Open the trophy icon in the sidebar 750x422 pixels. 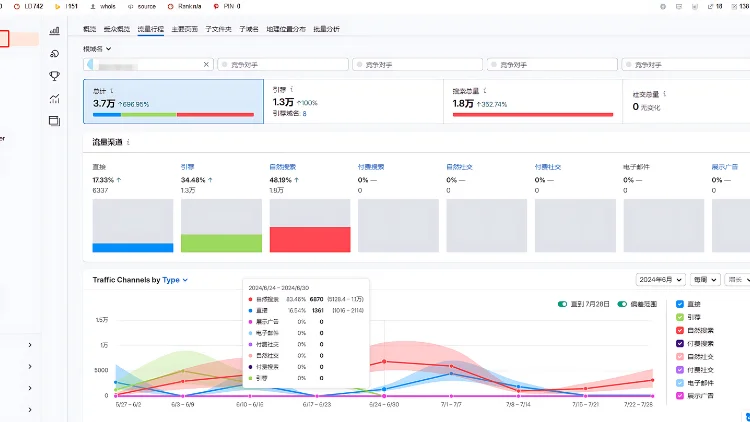tap(55, 76)
